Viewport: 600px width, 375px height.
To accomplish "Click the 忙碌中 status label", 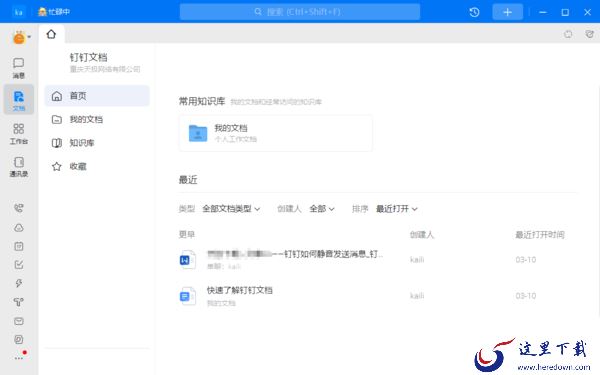I will point(59,12).
